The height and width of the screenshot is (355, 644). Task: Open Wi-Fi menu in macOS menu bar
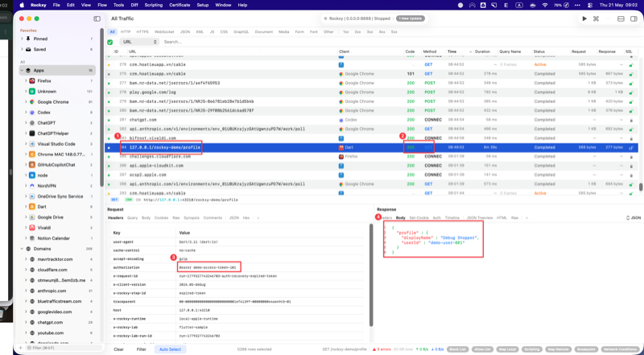545,5
